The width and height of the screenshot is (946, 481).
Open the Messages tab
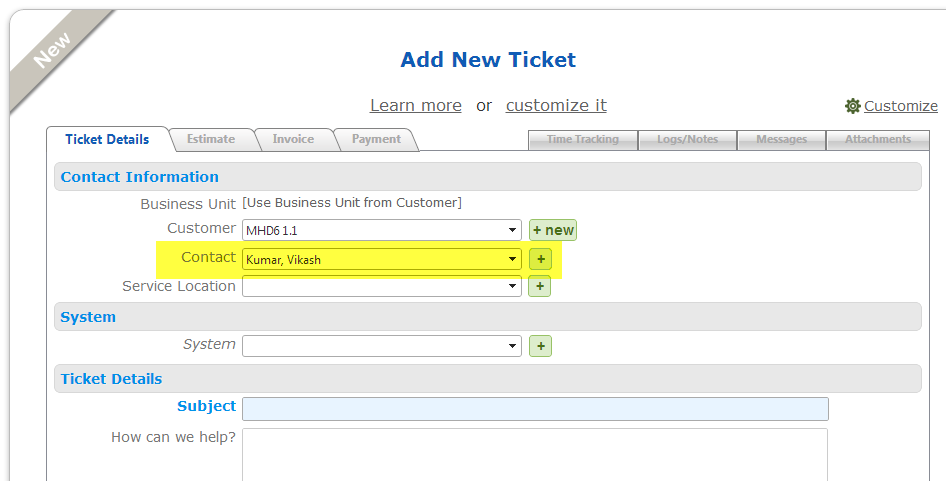click(781, 140)
